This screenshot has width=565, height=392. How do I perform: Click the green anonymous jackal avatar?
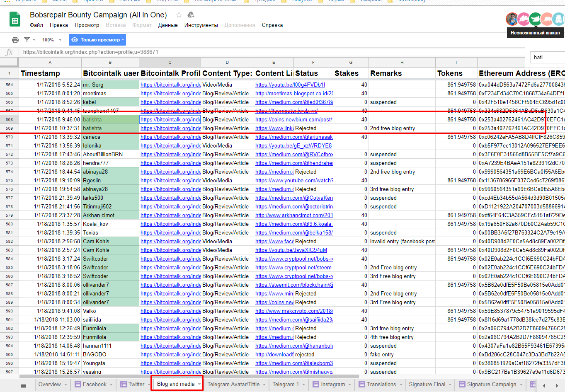click(535, 19)
